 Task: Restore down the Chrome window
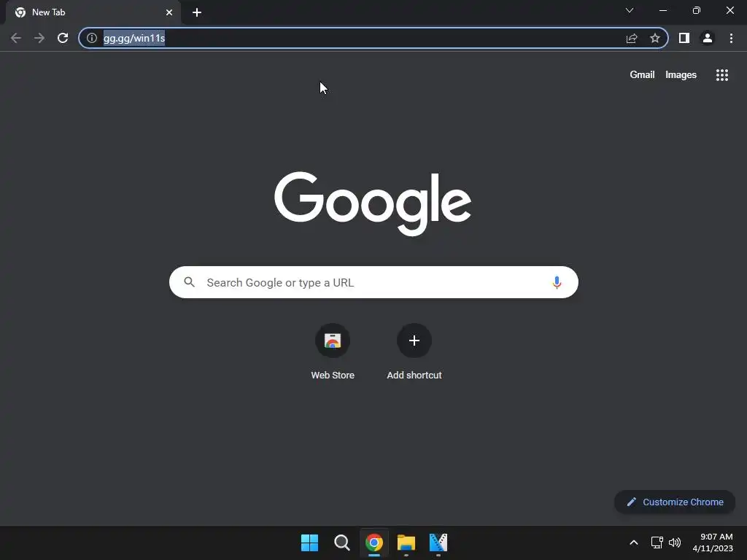(x=697, y=10)
